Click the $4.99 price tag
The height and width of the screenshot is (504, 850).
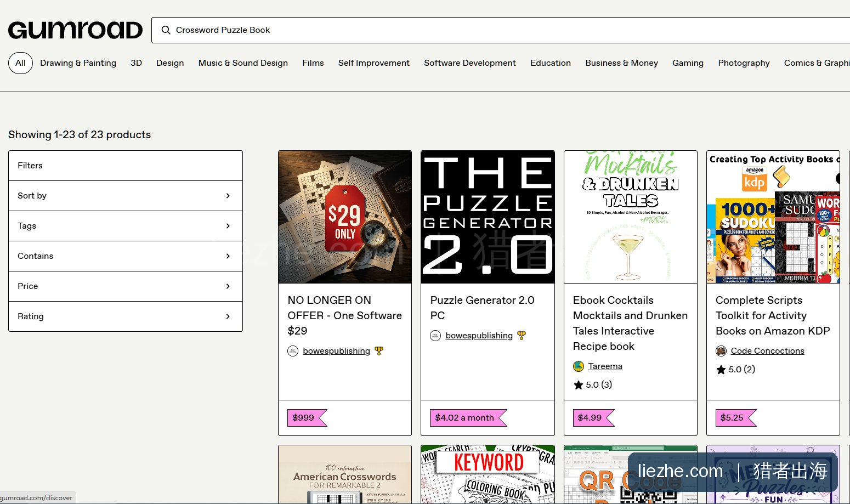point(593,418)
